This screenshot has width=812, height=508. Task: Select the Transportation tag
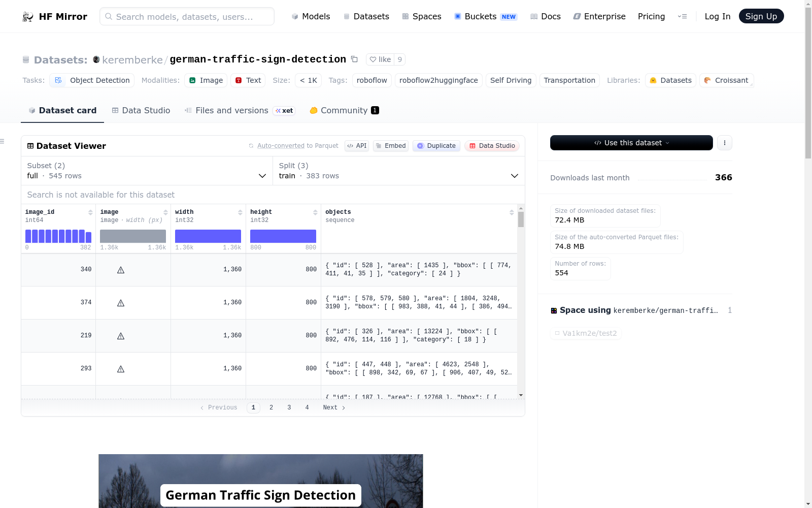(569, 80)
